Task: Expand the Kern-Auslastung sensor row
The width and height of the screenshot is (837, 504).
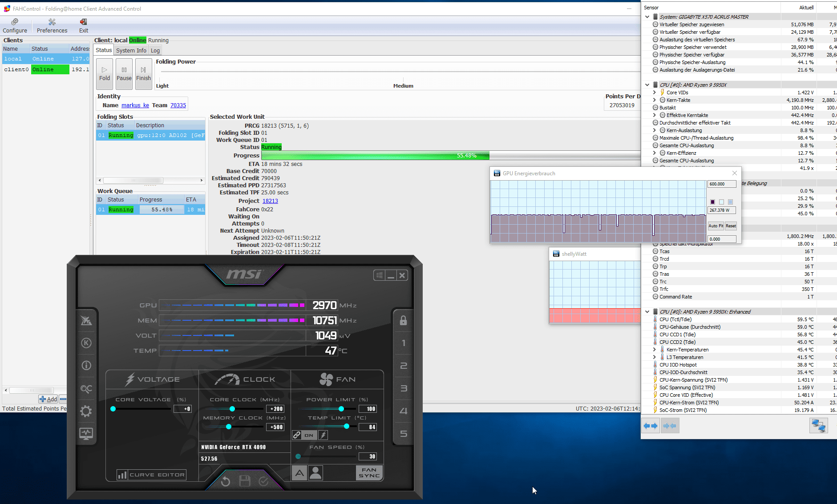Action: click(x=655, y=130)
